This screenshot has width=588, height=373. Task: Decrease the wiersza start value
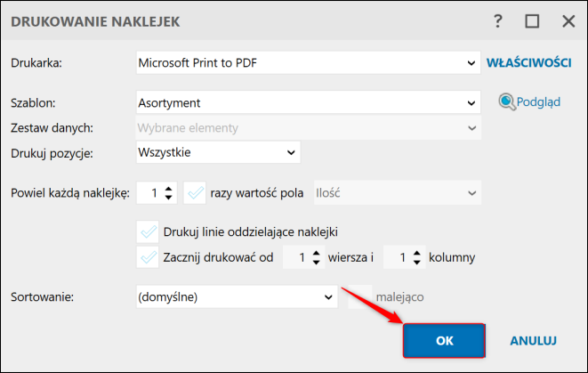317,262
